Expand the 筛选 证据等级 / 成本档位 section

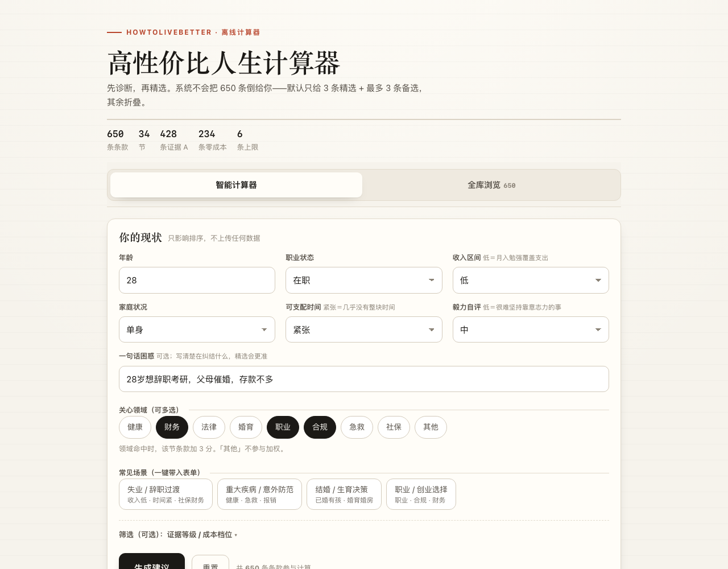pos(178,535)
